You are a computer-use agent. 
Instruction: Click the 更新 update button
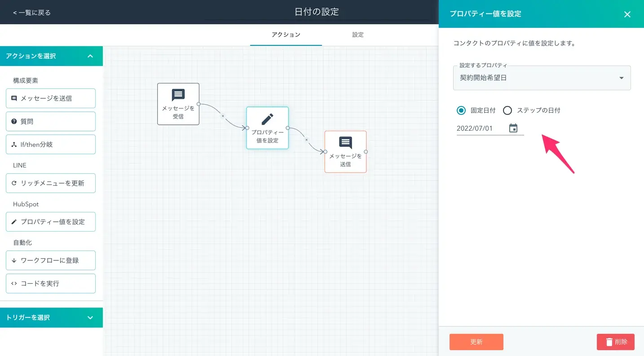pos(476,342)
